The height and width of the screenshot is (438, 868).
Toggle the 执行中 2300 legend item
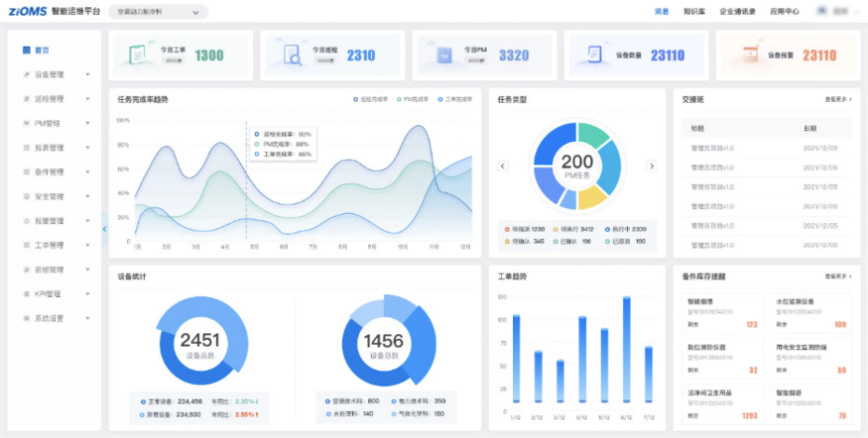point(626,230)
